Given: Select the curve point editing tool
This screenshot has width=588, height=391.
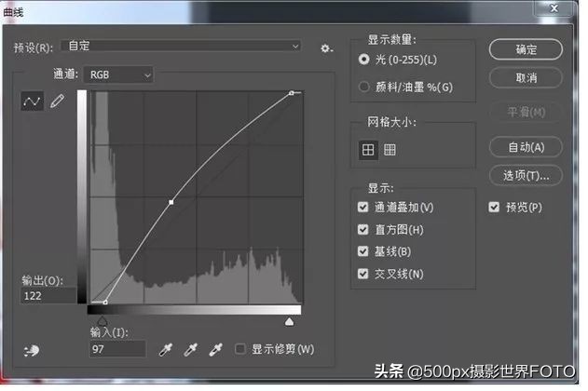Looking at the screenshot, I should coord(32,101).
